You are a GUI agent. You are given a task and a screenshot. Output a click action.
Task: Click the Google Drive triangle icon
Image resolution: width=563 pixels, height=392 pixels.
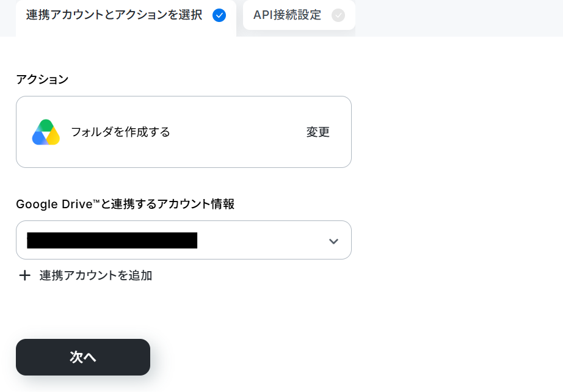click(x=46, y=132)
